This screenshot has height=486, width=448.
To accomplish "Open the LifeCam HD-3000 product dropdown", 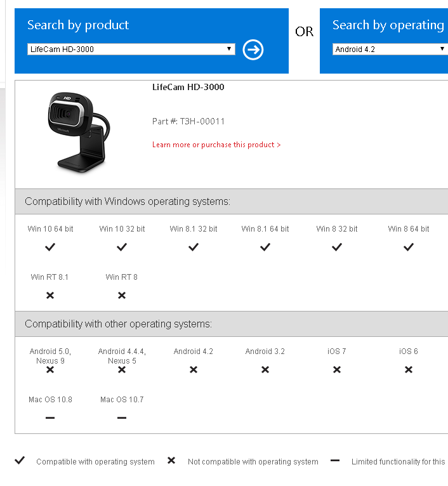I will [x=131, y=49].
